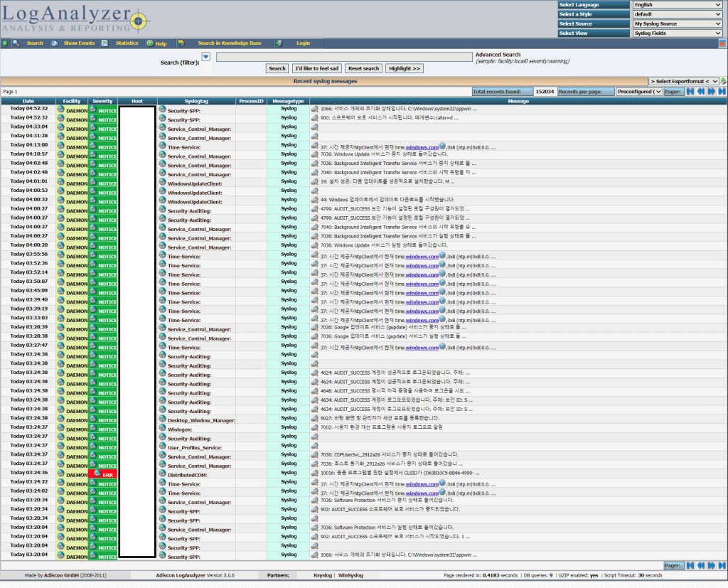
Task: Open the Login menu item
Action: point(303,43)
